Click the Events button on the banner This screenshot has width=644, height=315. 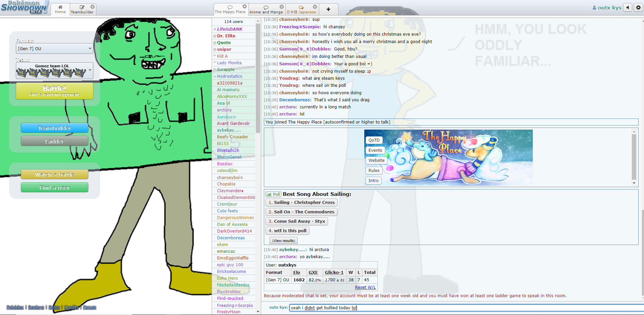click(375, 150)
